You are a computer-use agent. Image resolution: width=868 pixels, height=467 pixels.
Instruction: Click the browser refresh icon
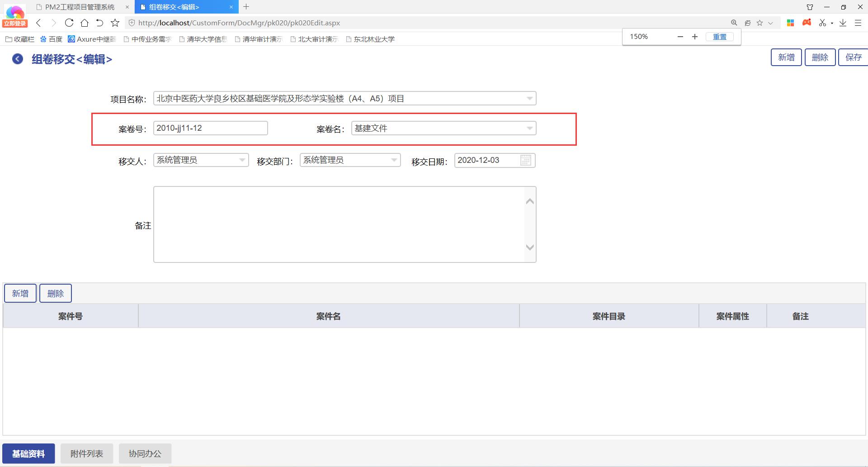coord(69,23)
